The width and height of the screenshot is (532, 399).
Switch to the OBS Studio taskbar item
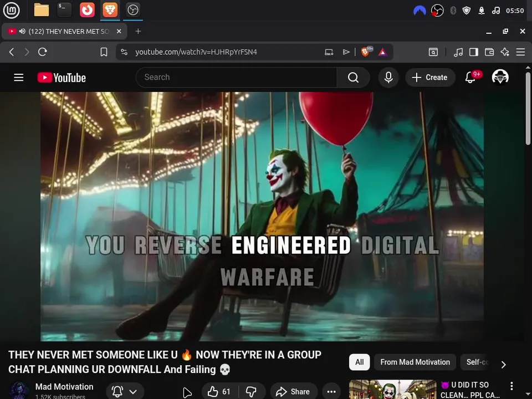click(x=132, y=10)
